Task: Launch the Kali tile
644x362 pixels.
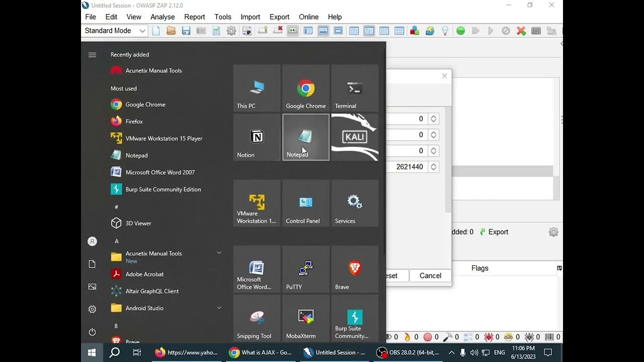Action: coord(355,137)
